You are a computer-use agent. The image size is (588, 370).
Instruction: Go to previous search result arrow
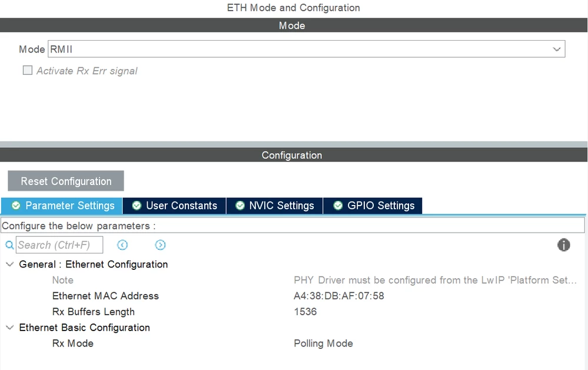(x=122, y=245)
